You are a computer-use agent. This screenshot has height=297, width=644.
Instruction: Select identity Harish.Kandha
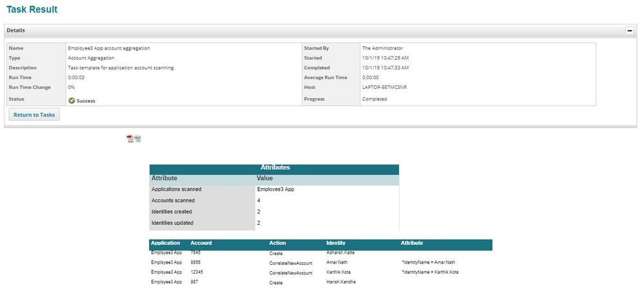tap(341, 282)
